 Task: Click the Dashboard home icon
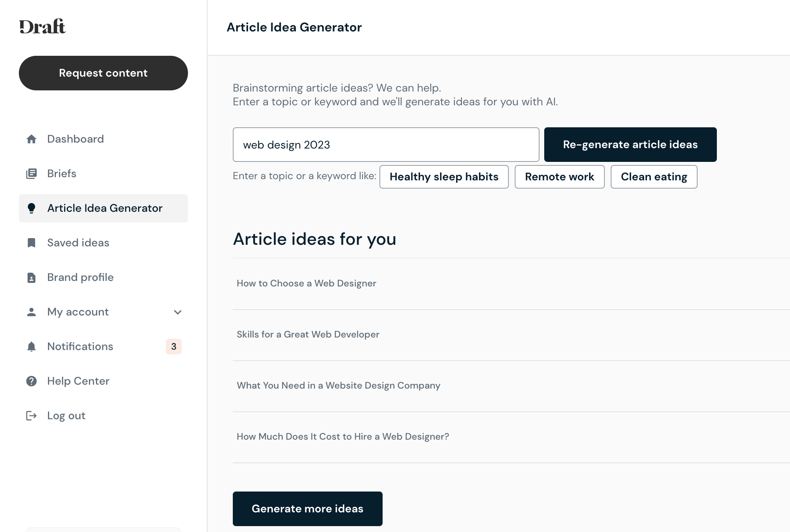pyautogui.click(x=31, y=139)
